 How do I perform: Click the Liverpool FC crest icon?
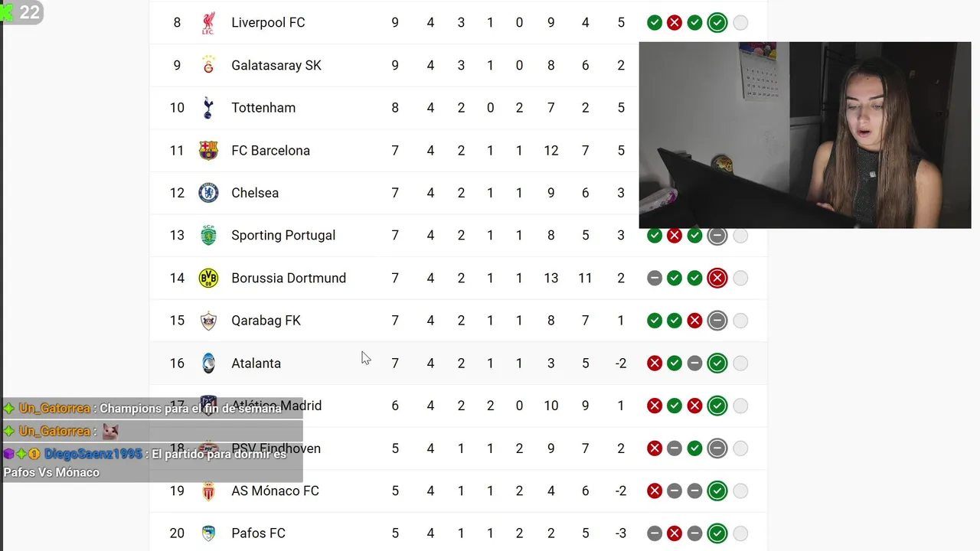click(x=208, y=23)
